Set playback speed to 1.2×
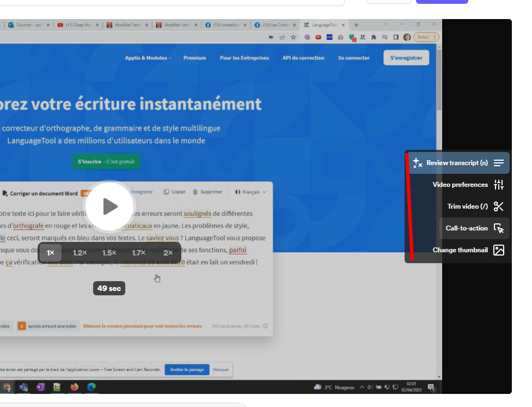Viewport: 532px width, 407px height. pyautogui.click(x=80, y=253)
